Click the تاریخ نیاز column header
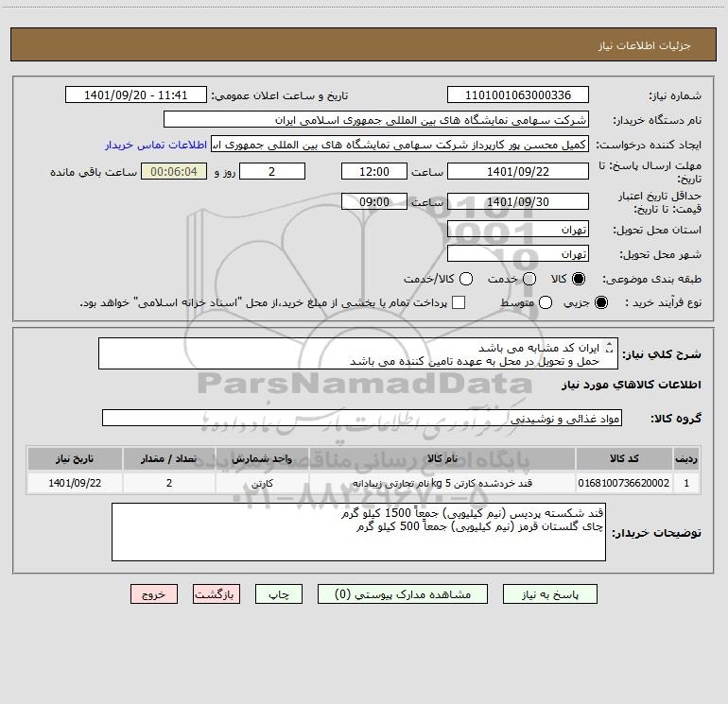 (x=75, y=458)
